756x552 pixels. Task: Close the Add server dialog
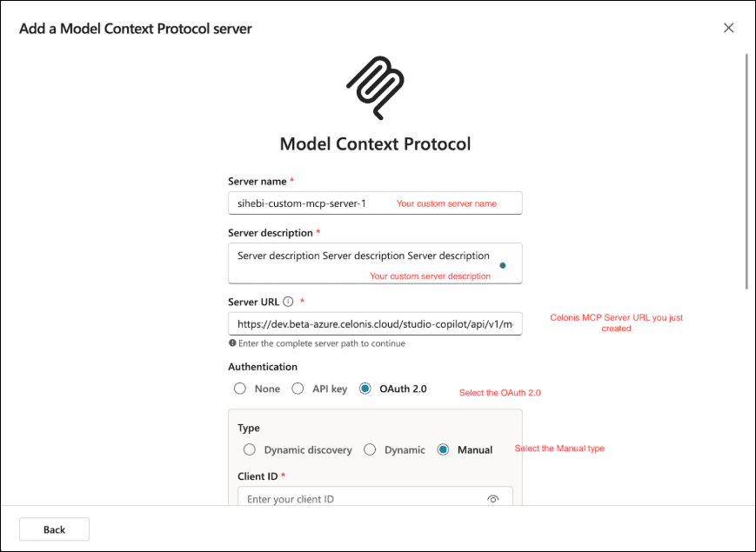coord(728,27)
